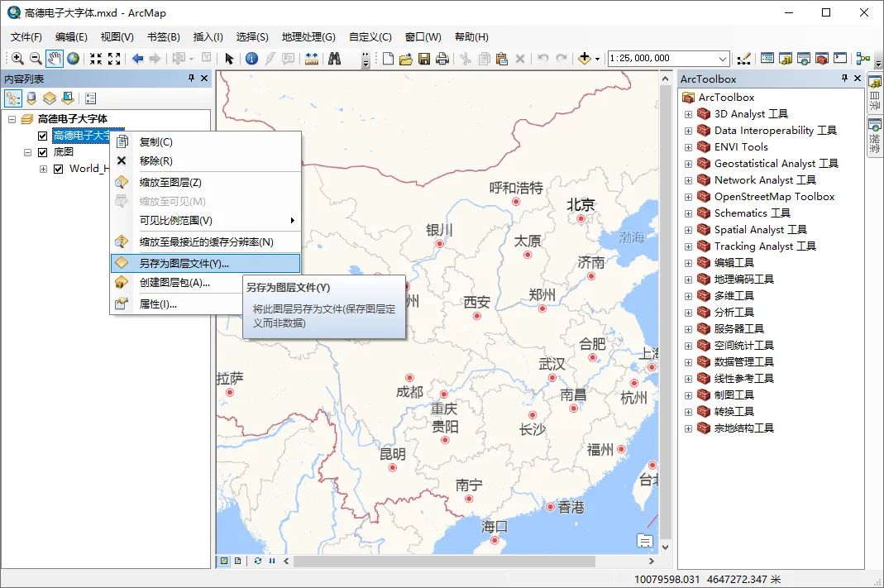This screenshot has height=588, width=884.
Task: List layers by selection
Action: pyautogui.click(x=68, y=98)
